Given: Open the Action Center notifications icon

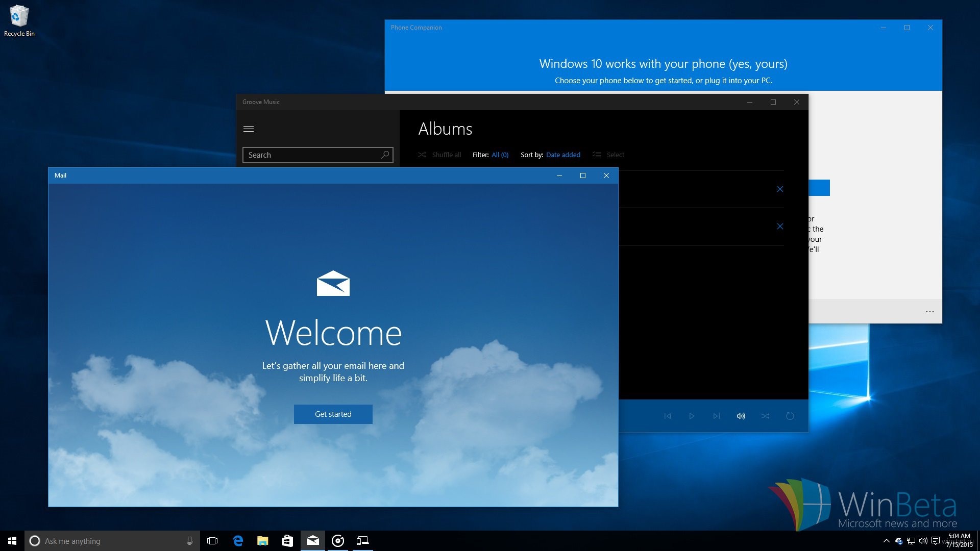Looking at the screenshot, I should (x=936, y=541).
